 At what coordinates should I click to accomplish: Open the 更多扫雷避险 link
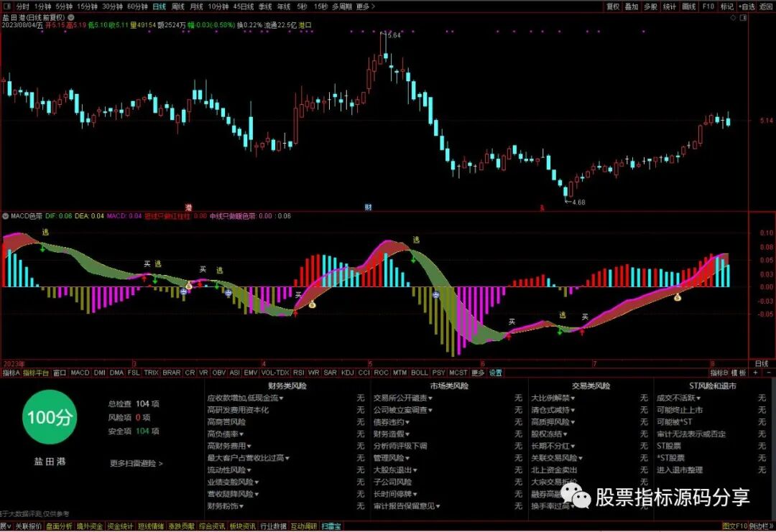(x=136, y=463)
